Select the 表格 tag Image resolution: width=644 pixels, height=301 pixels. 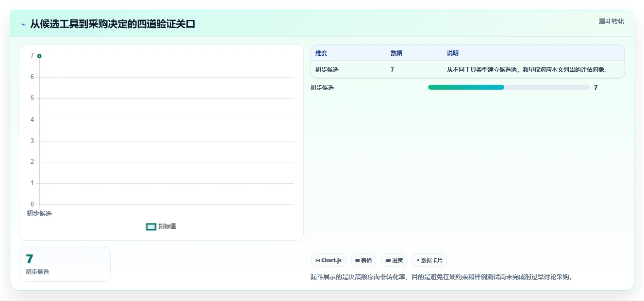(x=363, y=260)
